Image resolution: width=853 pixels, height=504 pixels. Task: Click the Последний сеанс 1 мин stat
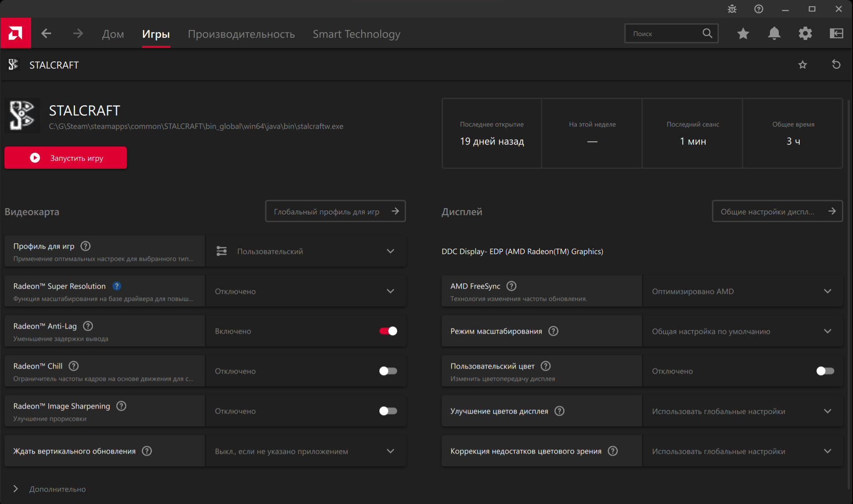(693, 133)
